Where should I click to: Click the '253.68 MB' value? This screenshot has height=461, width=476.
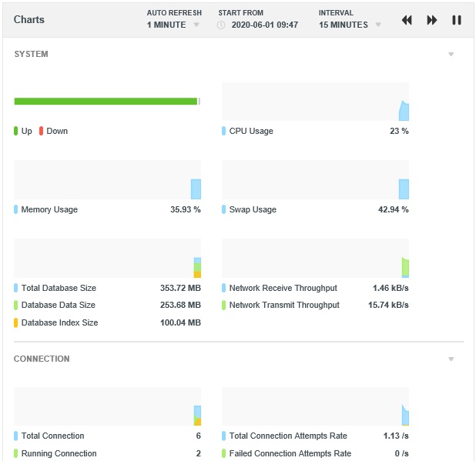tap(181, 305)
